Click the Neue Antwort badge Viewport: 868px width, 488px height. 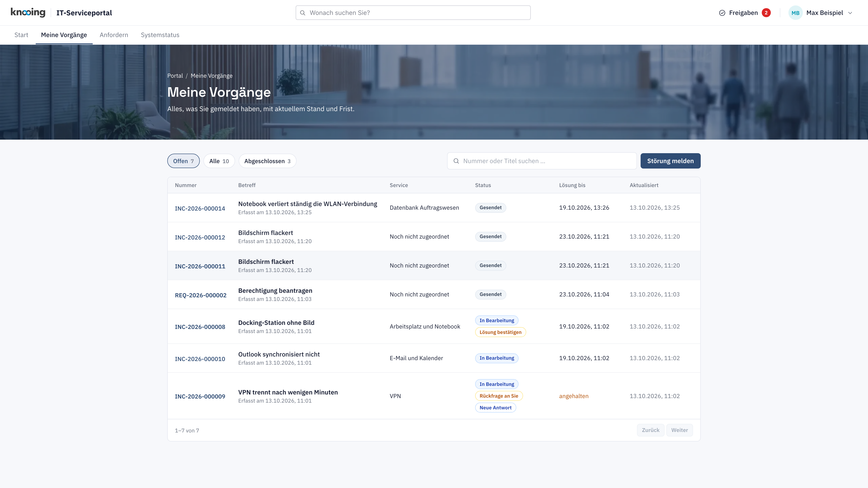(x=495, y=408)
